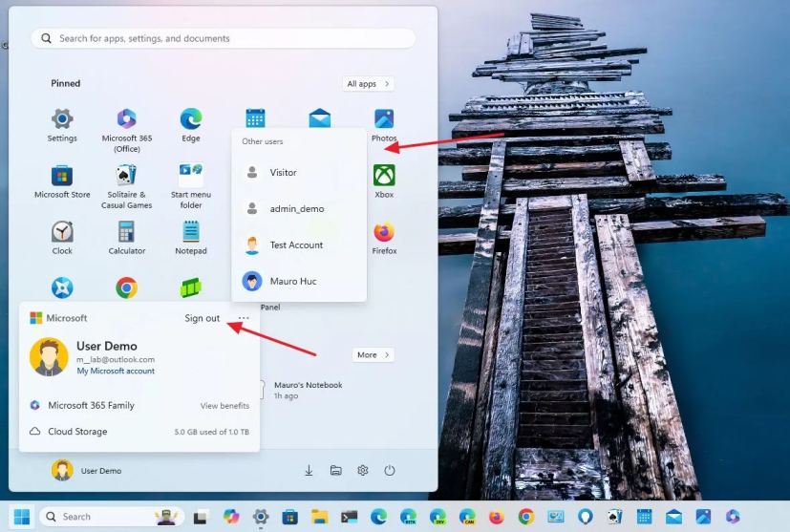The width and height of the screenshot is (790, 532).
Task: Open Downloads folder icon in Start footer
Action: tap(309, 471)
